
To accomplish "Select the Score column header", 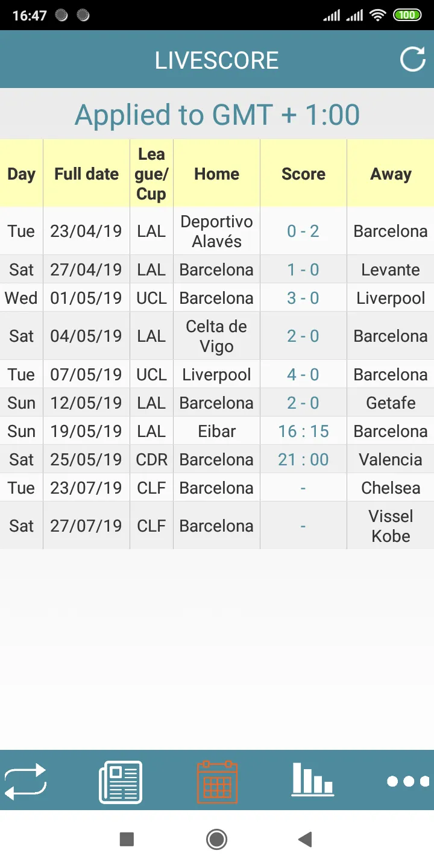I will click(303, 174).
